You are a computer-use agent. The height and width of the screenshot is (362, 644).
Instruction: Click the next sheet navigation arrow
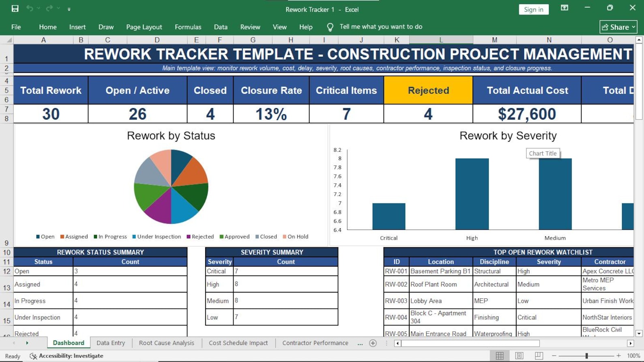pyautogui.click(x=27, y=343)
